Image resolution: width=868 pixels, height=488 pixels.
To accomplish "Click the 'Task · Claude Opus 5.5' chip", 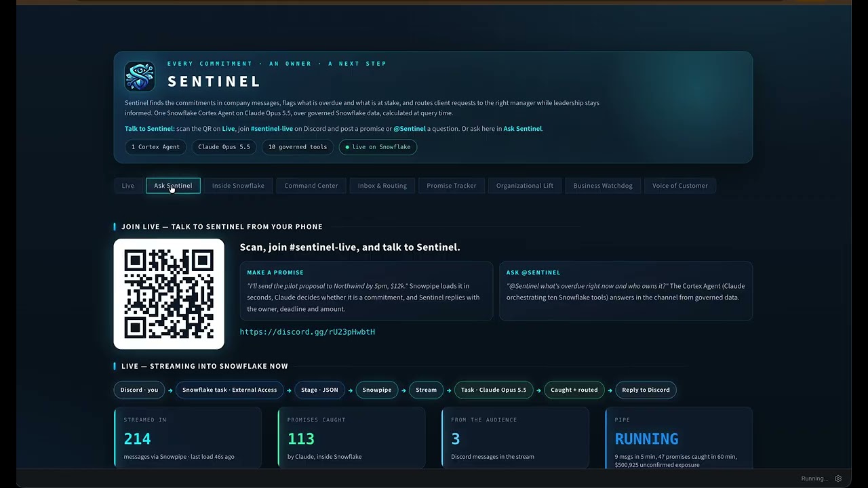I will pos(494,390).
